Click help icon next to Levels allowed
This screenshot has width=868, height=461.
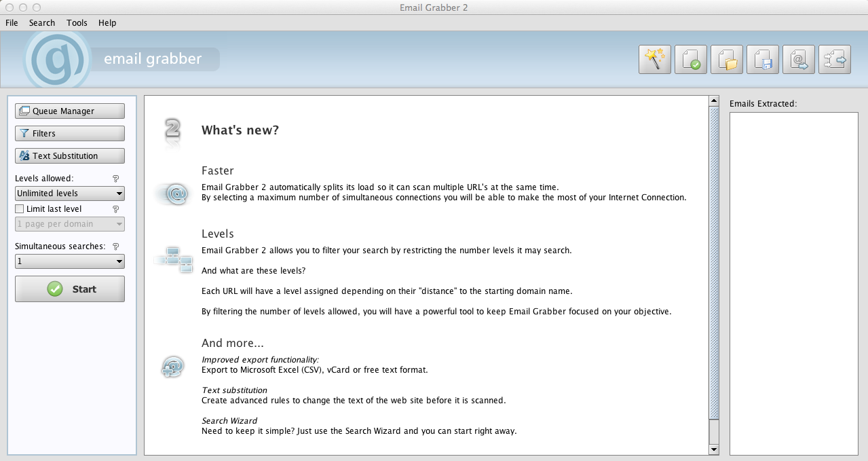pos(115,179)
